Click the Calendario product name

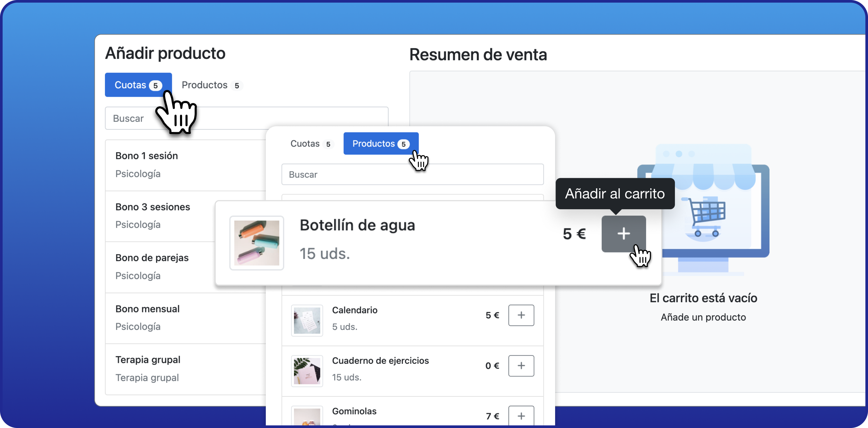tap(354, 310)
